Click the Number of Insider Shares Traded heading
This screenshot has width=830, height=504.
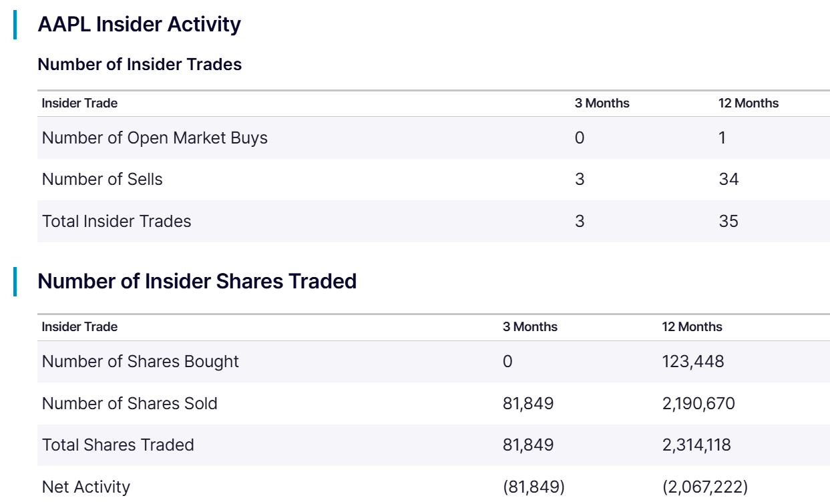pyautogui.click(x=197, y=282)
